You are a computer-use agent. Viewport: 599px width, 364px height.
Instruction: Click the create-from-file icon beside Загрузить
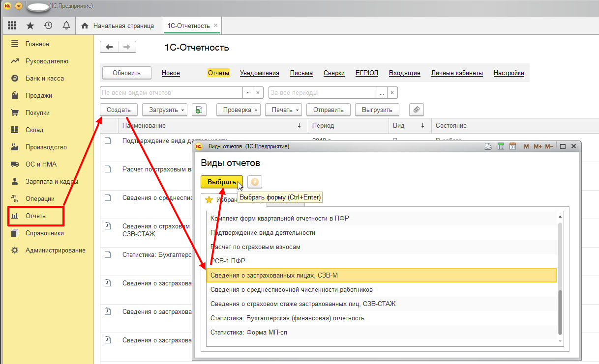pos(199,110)
